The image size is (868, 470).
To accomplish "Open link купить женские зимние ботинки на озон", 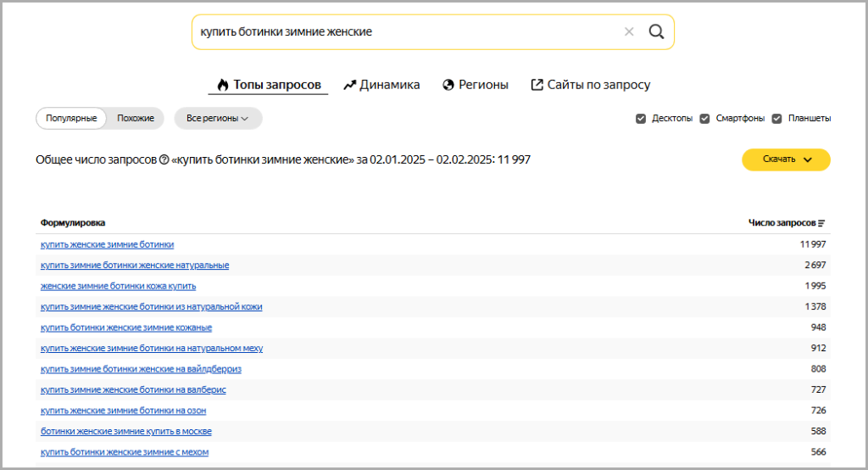I will click(123, 411).
